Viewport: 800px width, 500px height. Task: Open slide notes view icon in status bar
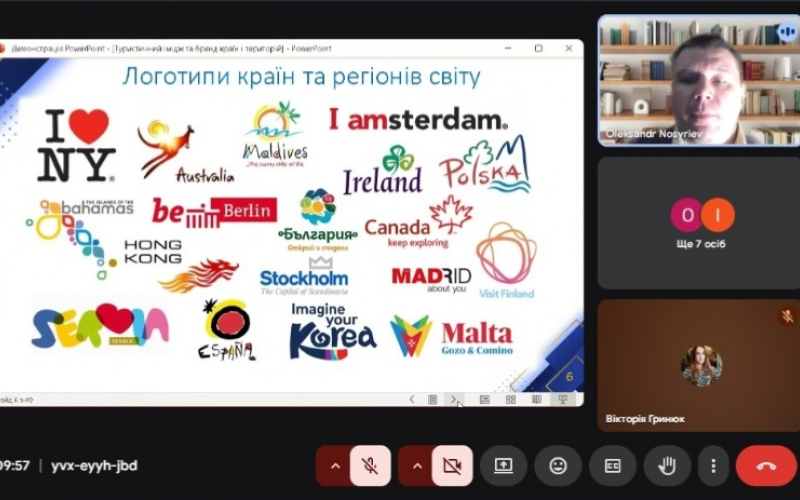pyautogui.click(x=432, y=399)
